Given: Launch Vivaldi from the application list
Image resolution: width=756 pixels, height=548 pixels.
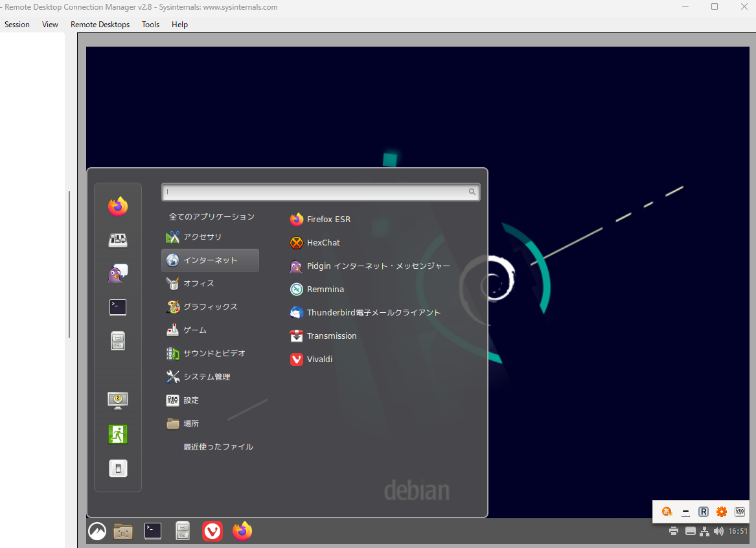Looking at the screenshot, I should click(311, 359).
